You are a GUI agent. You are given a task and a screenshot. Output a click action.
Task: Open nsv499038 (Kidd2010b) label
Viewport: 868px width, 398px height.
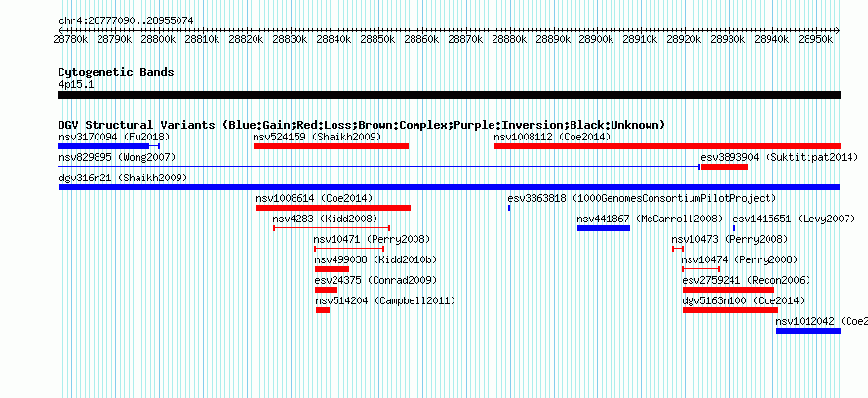pos(375,259)
